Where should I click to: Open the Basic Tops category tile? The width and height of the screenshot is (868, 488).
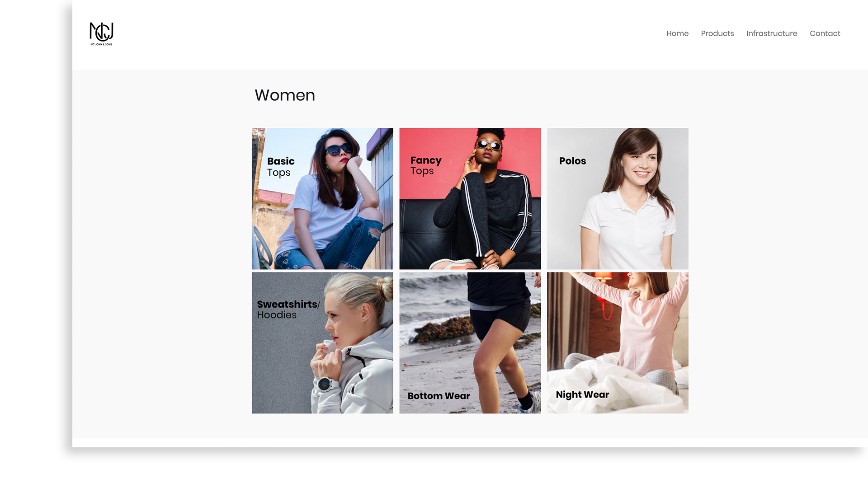pos(322,199)
